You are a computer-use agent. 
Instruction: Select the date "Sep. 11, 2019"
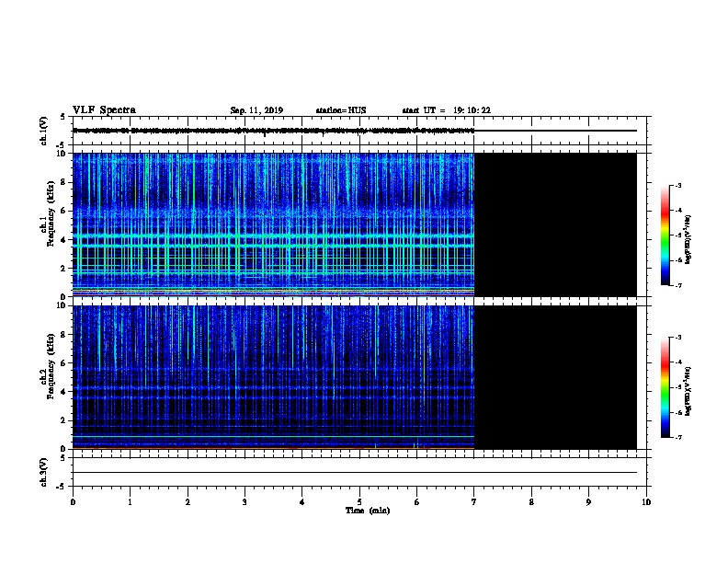tap(256, 110)
